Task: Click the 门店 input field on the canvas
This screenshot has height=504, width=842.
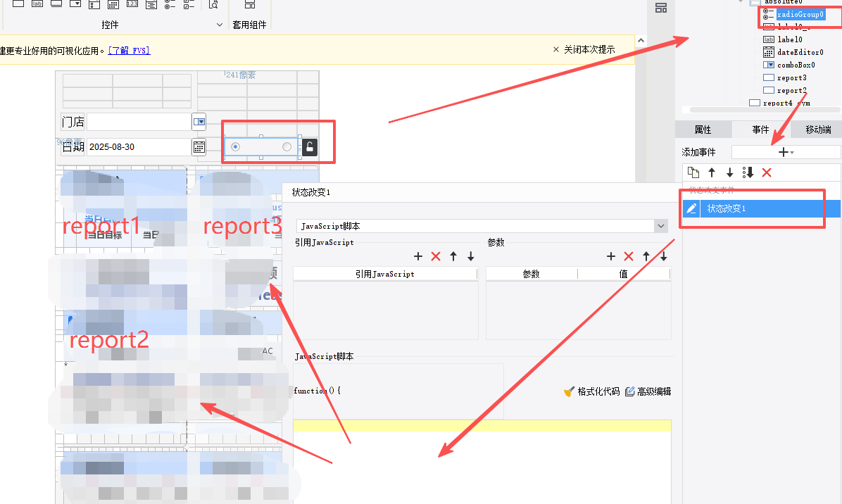Action: pos(139,122)
